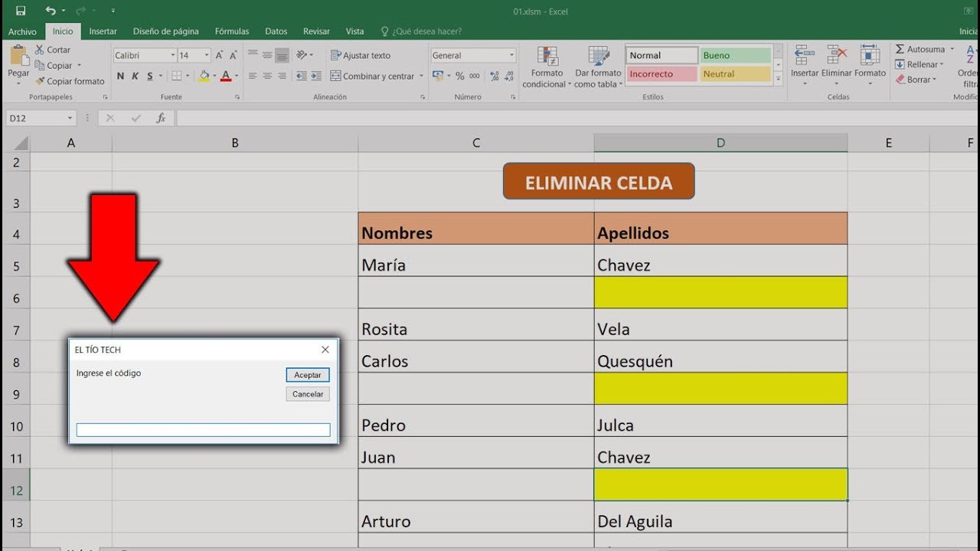Click the increase font size icon
Screen dimensions: 980x551
(x=220, y=56)
